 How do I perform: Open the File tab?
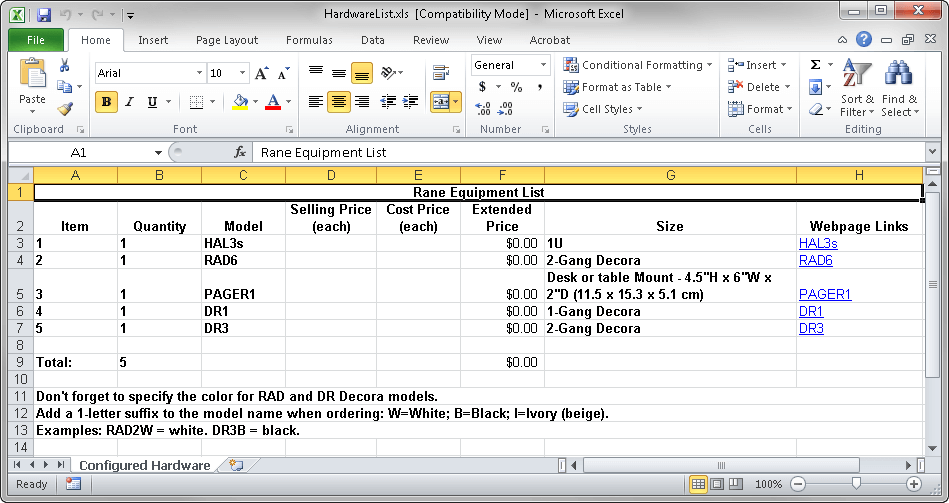click(36, 40)
